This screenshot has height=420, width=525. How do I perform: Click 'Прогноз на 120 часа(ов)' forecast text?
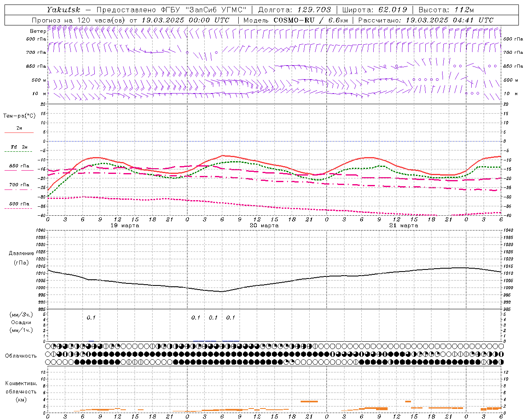[x=79, y=20]
